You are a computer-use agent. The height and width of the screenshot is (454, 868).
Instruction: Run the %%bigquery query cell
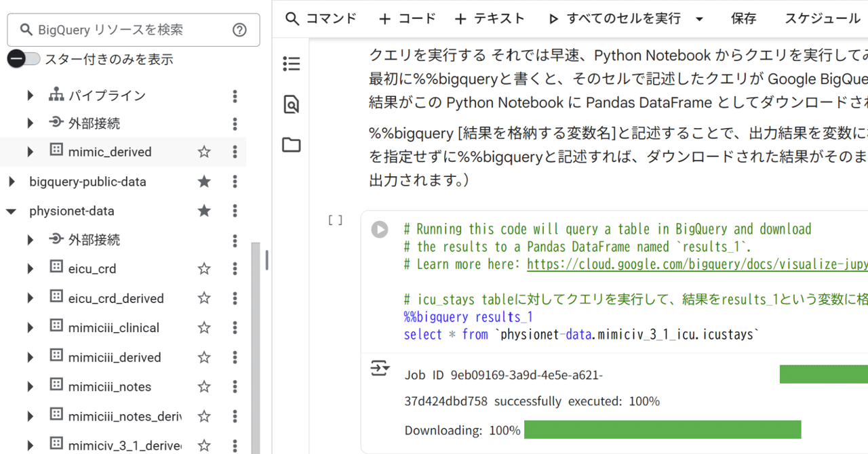click(379, 229)
